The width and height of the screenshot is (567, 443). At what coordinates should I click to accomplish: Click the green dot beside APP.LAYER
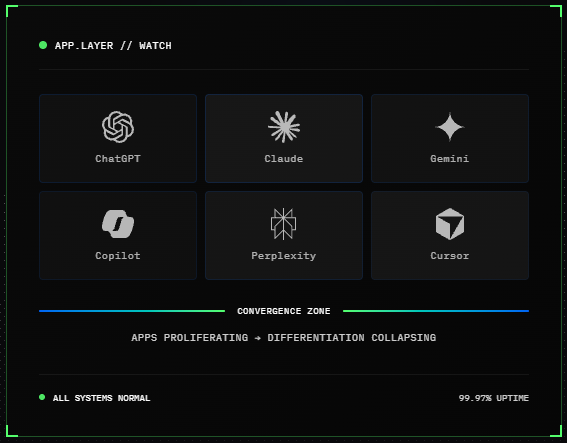click(x=43, y=45)
